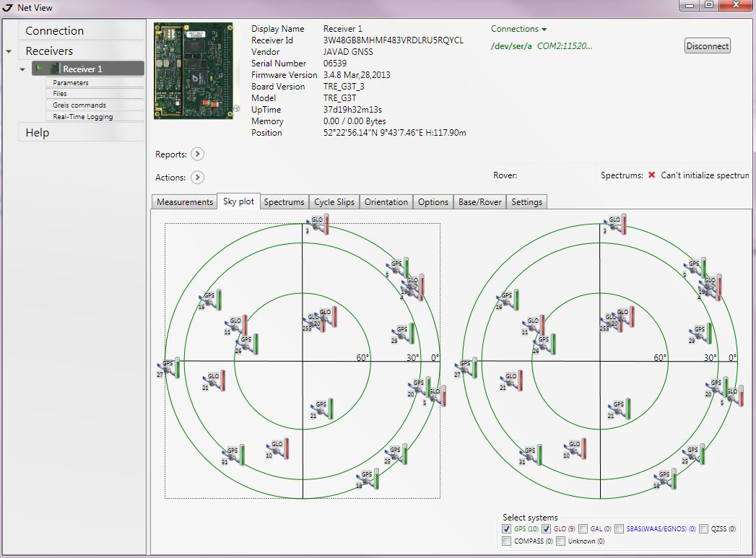Click GLO 11 satellite in right sky plot

click(534, 326)
